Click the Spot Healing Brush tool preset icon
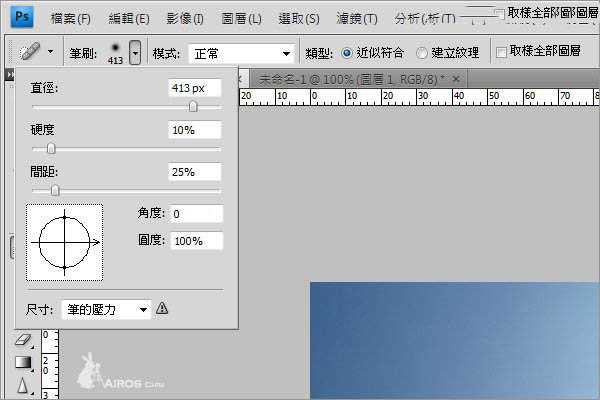 click(28, 52)
